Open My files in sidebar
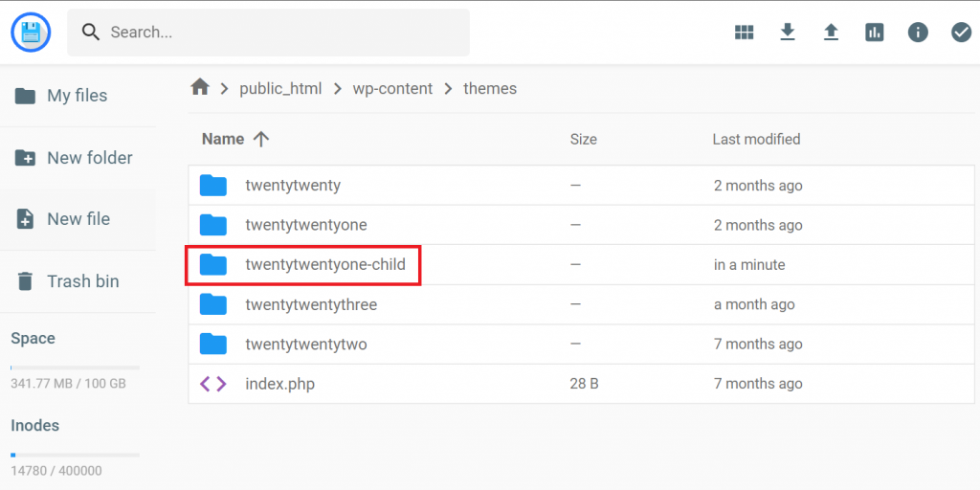Viewport: 980px width, 490px height. (77, 96)
